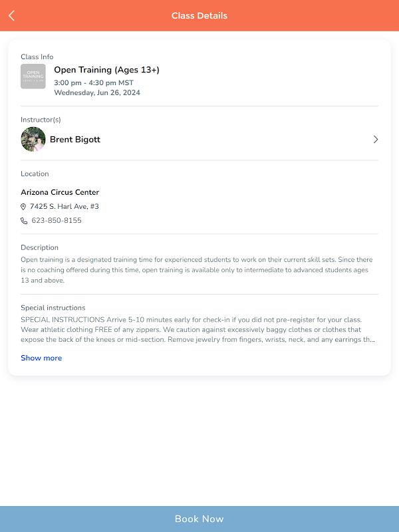Click the map pin location icon

click(24, 207)
